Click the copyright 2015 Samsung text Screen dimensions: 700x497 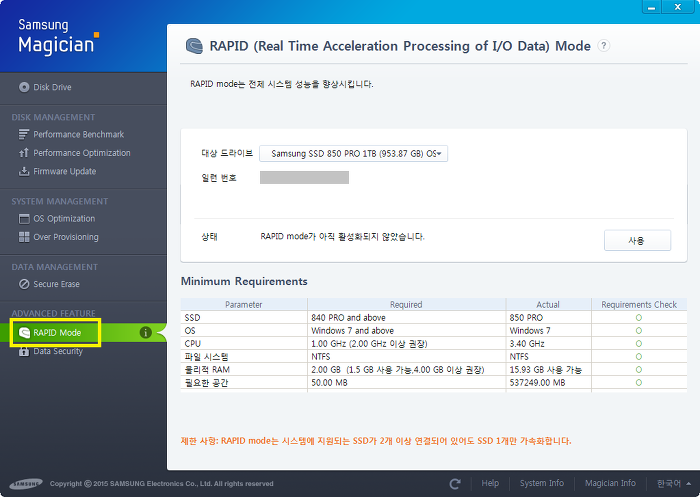click(162, 484)
